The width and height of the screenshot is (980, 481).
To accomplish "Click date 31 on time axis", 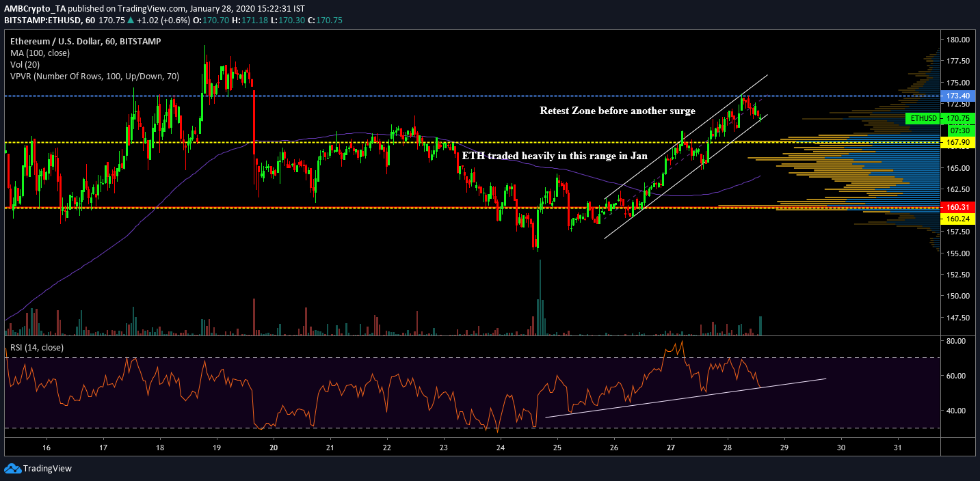I will coord(897,448).
